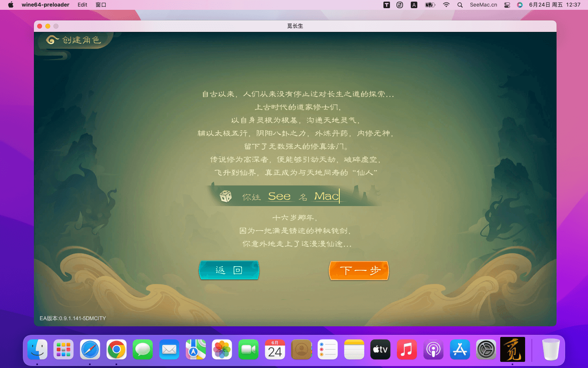
Task: Check battery status in menu bar
Action: click(x=430, y=5)
